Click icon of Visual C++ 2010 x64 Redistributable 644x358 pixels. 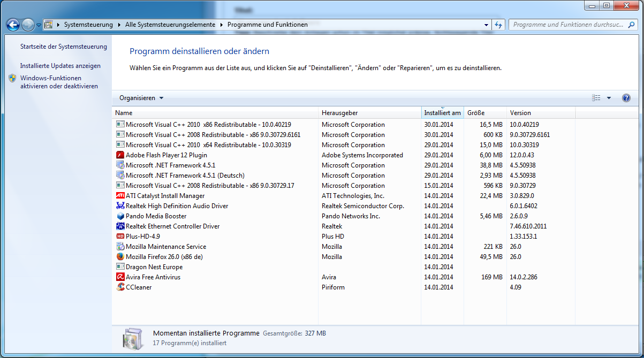coord(120,145)
